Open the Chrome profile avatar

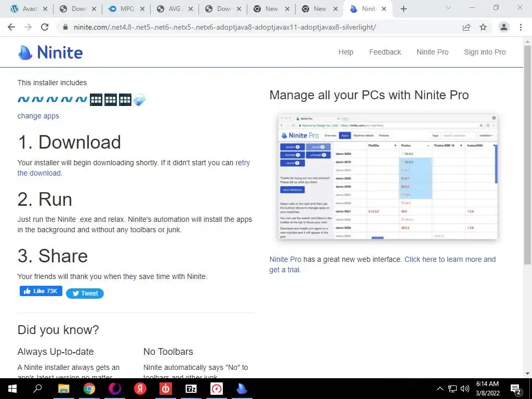point(504,27)
